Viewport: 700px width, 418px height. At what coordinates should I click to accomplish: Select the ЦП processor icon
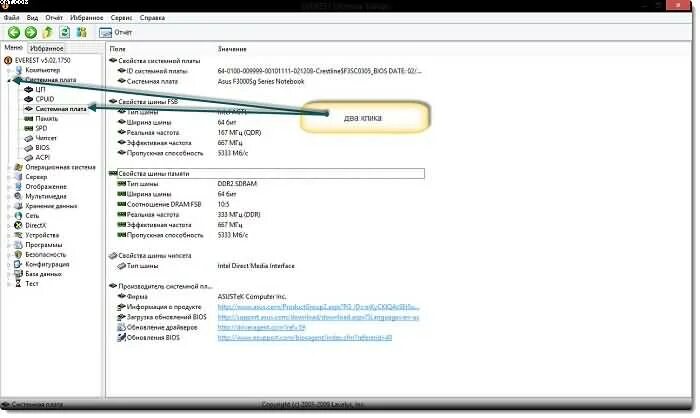(x=29, y=89)
